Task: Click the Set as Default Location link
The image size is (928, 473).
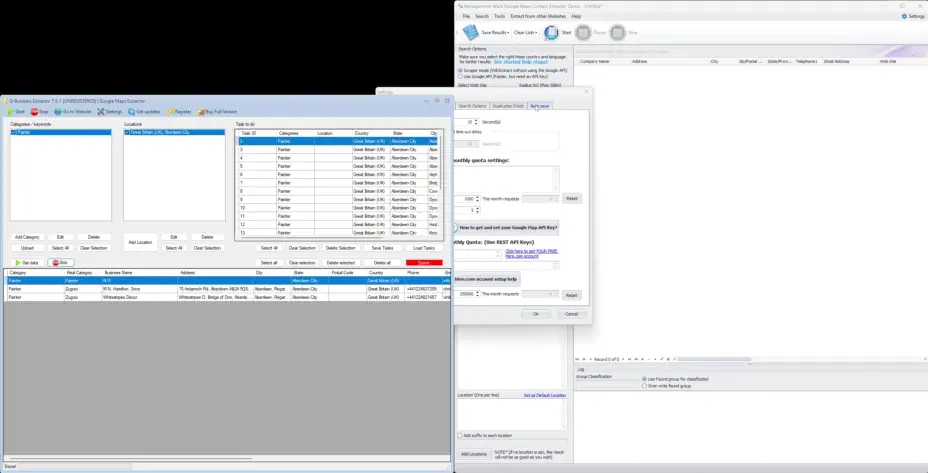Action: 544,396
